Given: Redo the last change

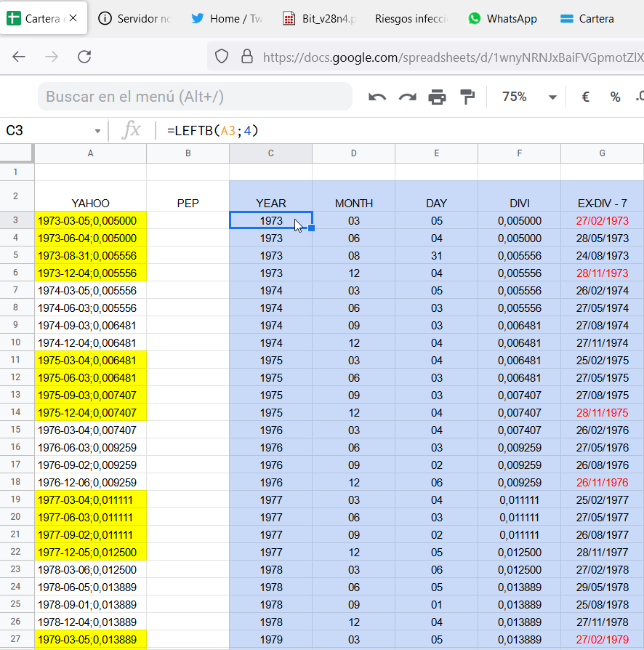Looking at the screenshot, I should (x=406, y=96).
